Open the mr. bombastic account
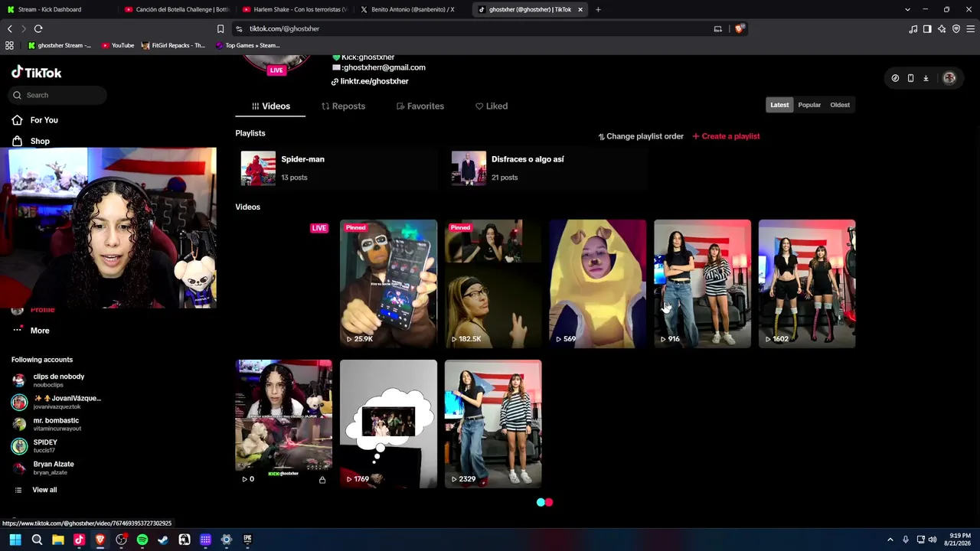This screenshot has height=551, width=980. (46, 424)
